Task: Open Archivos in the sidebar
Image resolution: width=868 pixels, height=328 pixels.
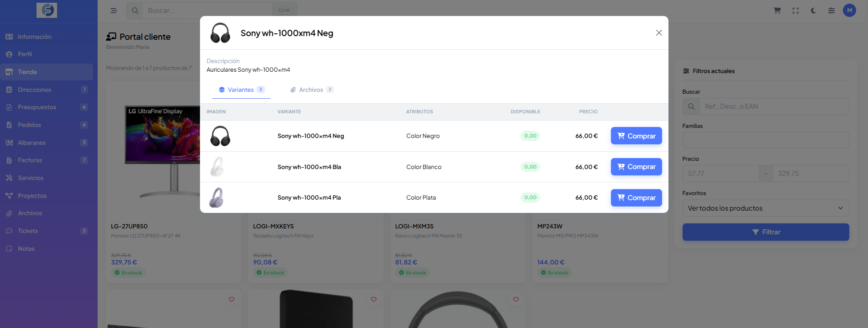Action: [47, 213]
